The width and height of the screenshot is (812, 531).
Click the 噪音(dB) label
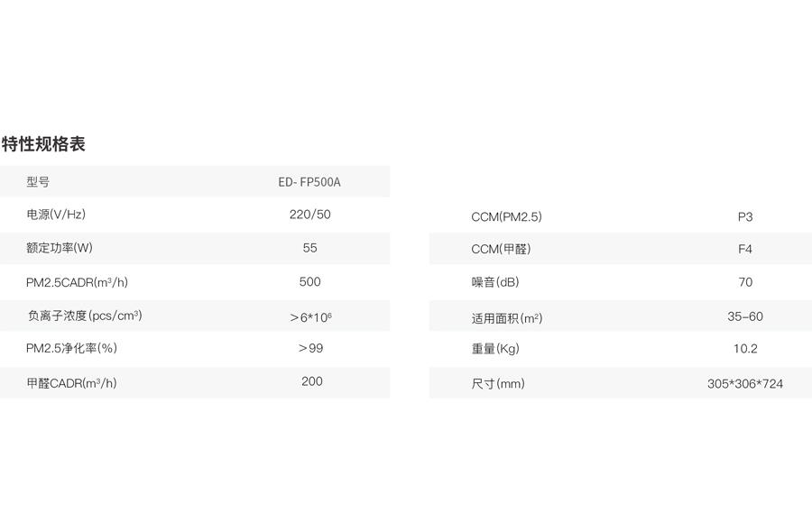tap(495, 282)
